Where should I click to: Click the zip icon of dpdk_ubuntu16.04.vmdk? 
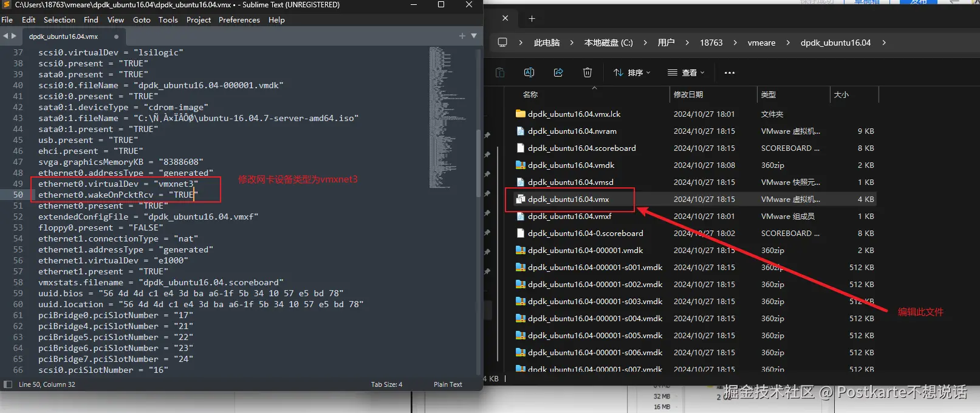pos(520,165)
